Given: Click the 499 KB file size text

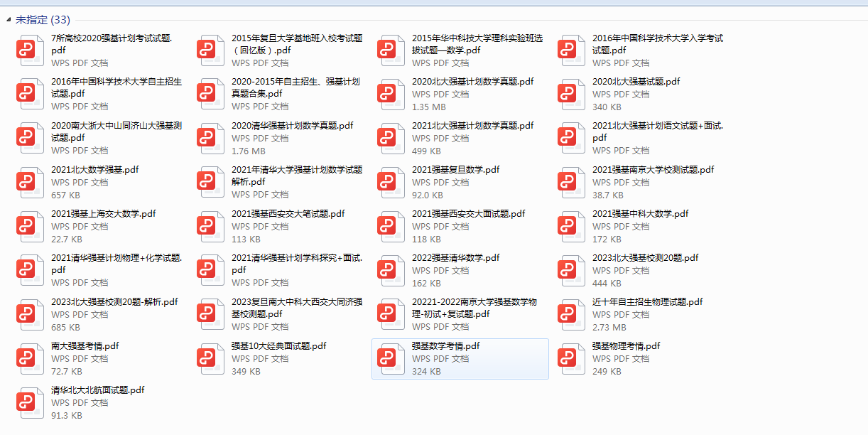Looking at the screenshot, I should (426, 151).
